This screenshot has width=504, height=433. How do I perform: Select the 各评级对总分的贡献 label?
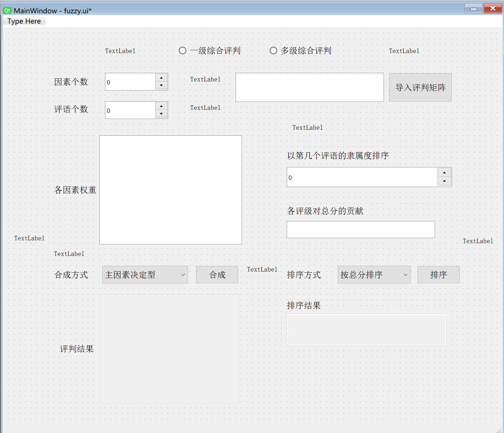[x=325, y=211]
